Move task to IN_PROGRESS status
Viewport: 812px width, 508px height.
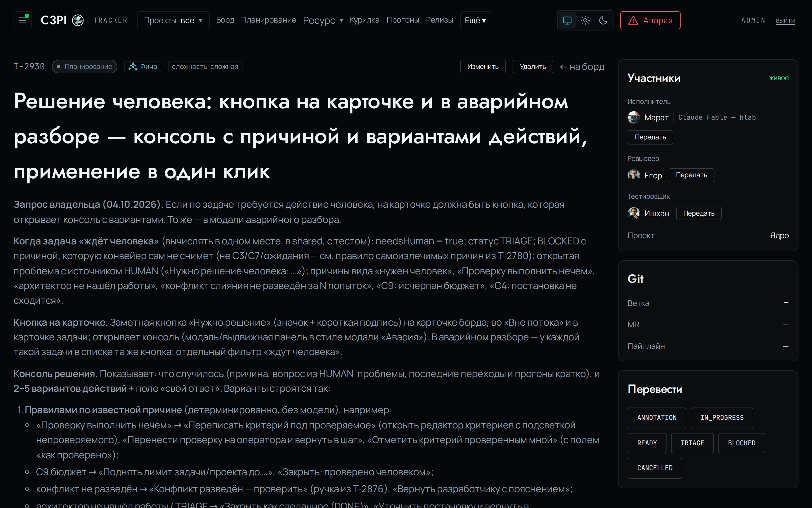tap(722, 418)
